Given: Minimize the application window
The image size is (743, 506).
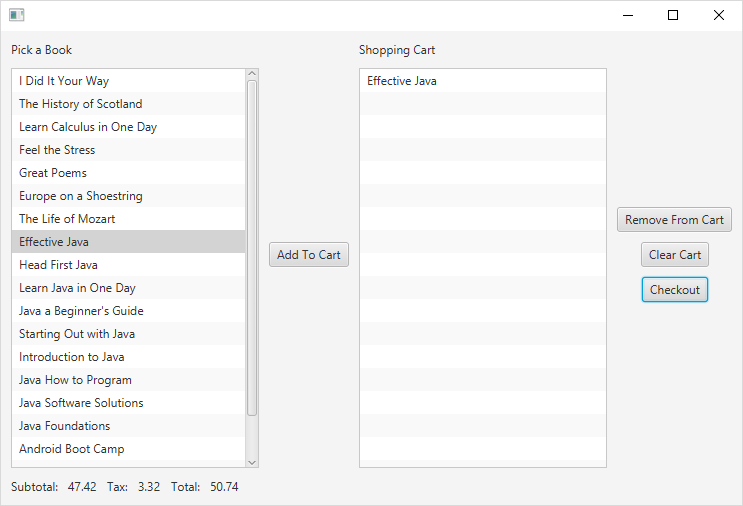Looking at the screenshot, I should pos(628,15).
